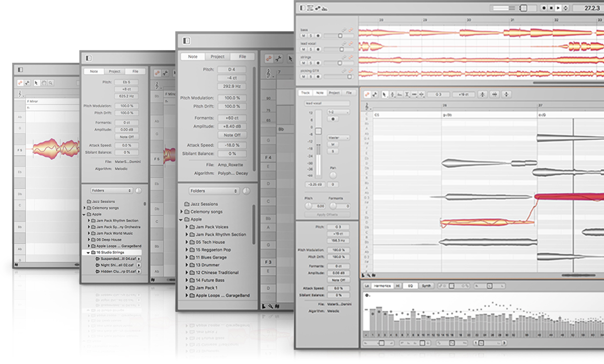The width and height of the screenshot is (604, 364).
Task: Solo the picking GTR track
Action: [x=311, y=77]
